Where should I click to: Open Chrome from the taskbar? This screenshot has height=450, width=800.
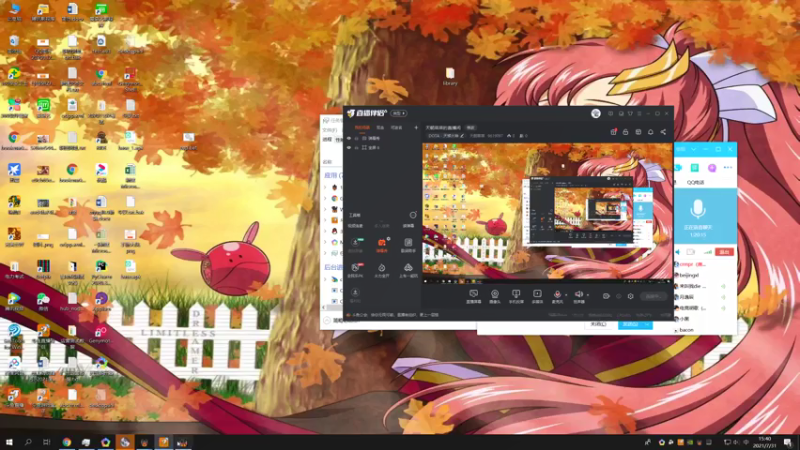pyautogui.click(x=67, y=442)
